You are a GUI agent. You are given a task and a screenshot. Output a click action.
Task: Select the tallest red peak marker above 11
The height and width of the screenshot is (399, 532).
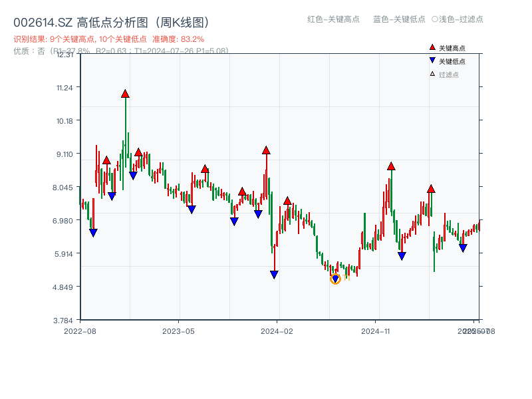coord(125,94)
